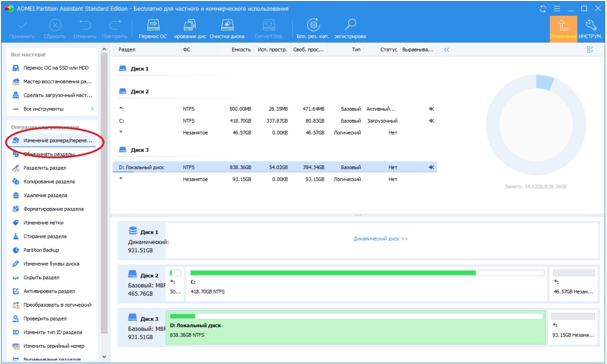Click the refresh icon in title bar

tap(543, 9)
